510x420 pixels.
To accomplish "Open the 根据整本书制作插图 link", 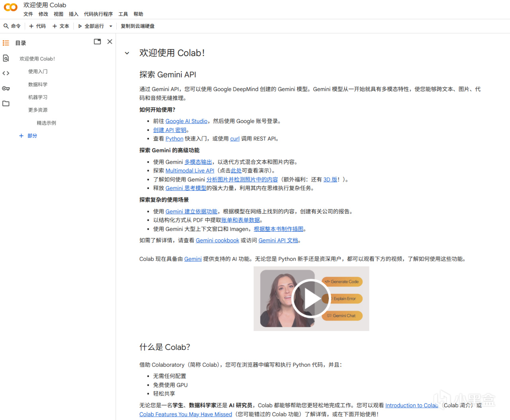I will point(279,229).
